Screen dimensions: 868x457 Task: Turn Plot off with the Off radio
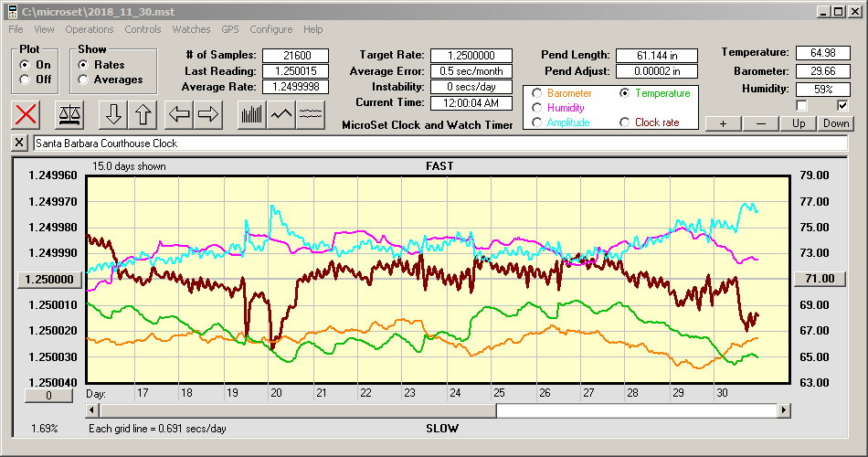[25, 80]
